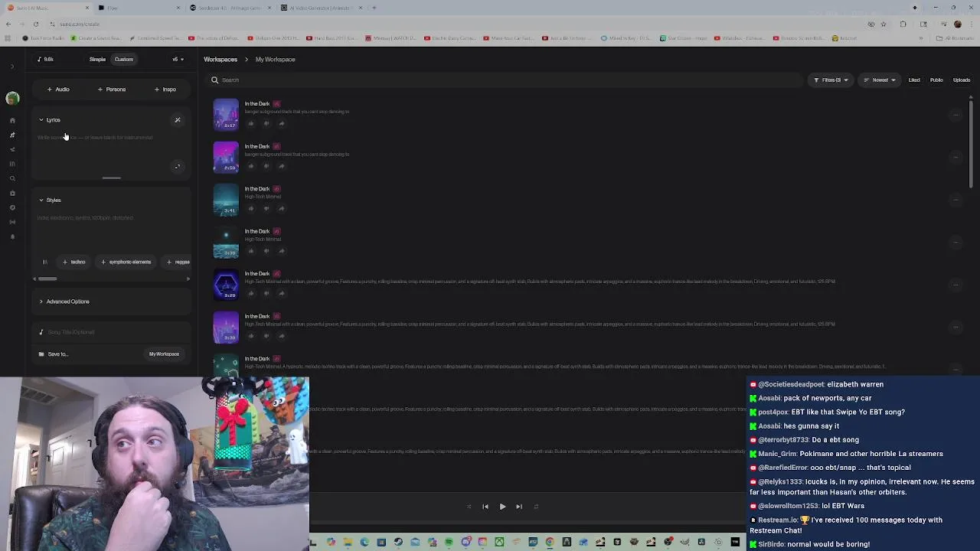
Task: Open a new browser tab
Action: pyautogui.click(x=374, y=8)
